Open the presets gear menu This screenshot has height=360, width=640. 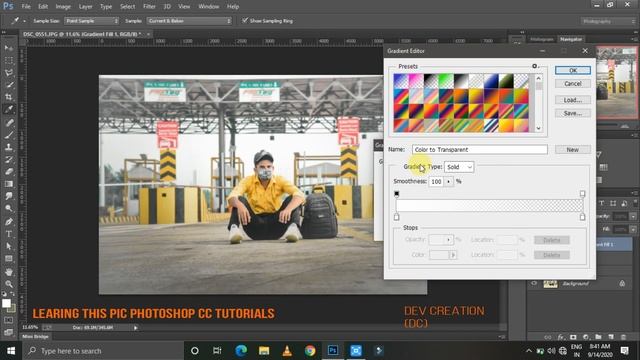(x=535, y=66)
